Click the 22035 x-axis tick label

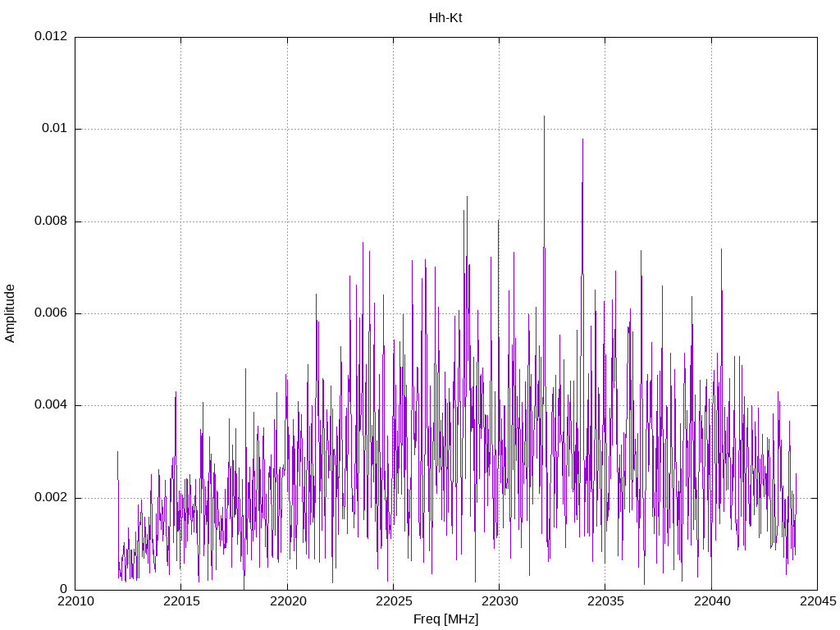point(606,601)
